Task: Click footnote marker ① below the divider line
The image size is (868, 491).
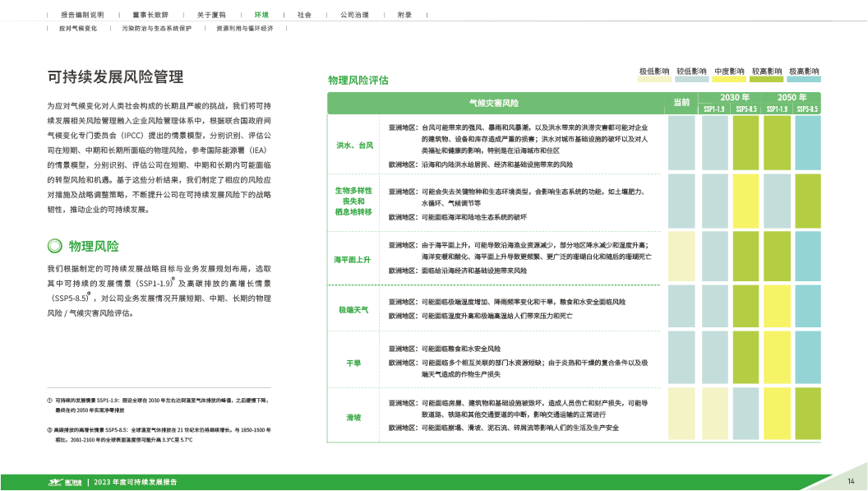Action: [x=50, y=399]
